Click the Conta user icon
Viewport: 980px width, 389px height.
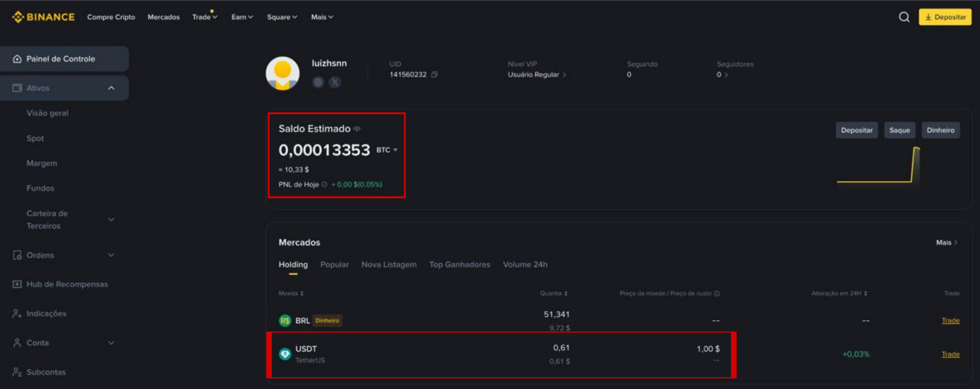tap(17, 343)
